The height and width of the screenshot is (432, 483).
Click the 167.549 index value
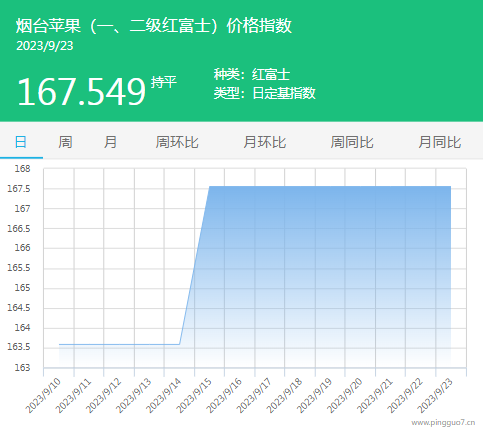point(82,91)
